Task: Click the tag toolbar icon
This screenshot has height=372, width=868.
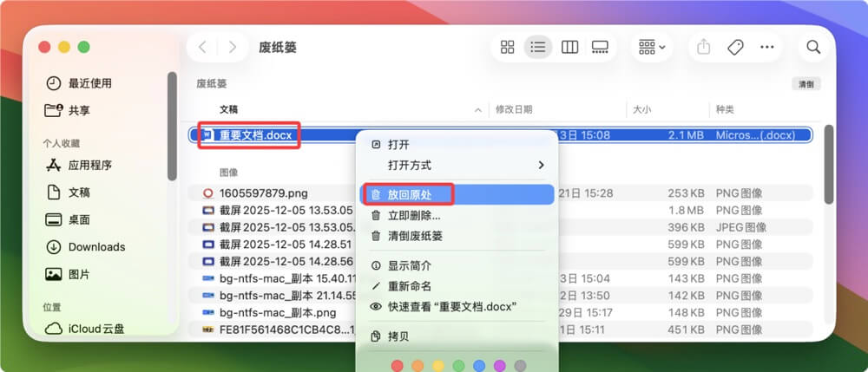Action: tap(735, 47)
